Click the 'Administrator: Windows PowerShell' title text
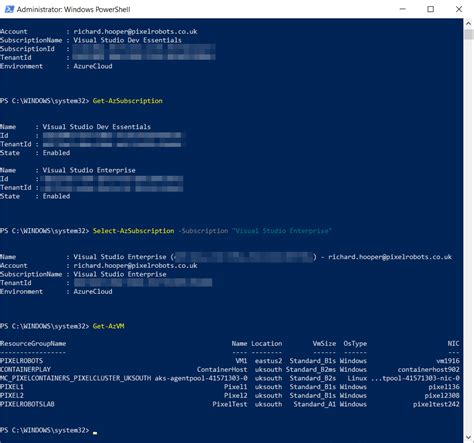 [73, 9]
